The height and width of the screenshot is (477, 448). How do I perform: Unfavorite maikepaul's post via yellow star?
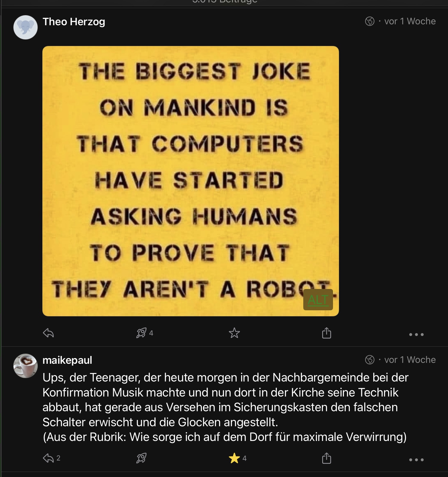tap(234, 458)
